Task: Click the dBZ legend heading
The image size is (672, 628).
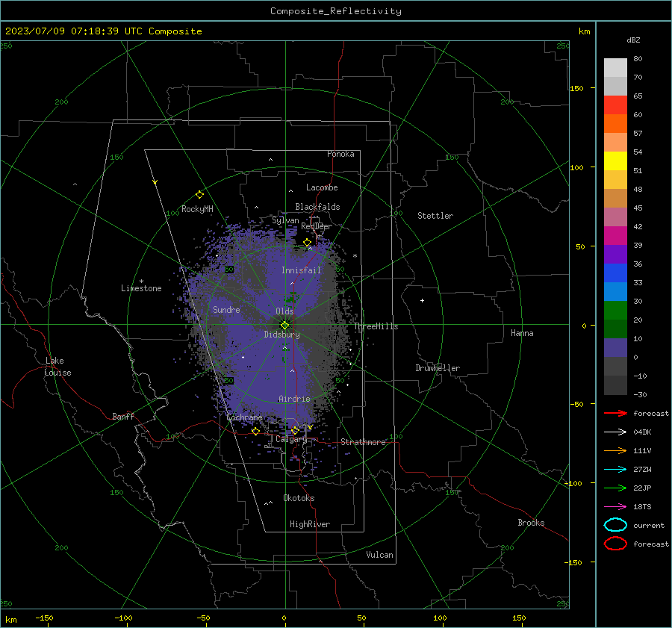Action: [633, 40]
